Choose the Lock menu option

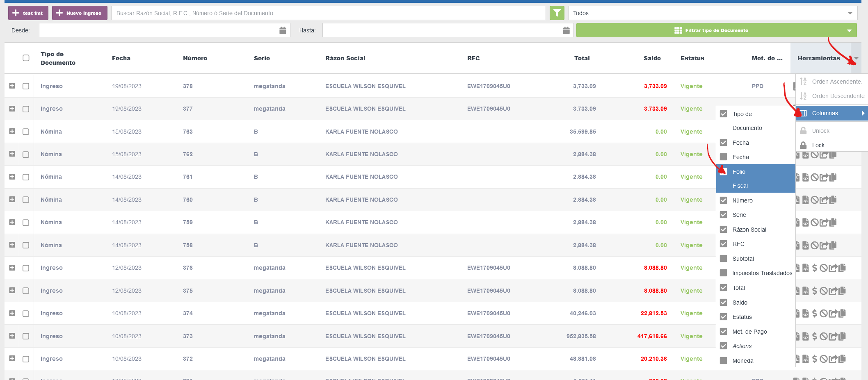(x=818, y=145)
